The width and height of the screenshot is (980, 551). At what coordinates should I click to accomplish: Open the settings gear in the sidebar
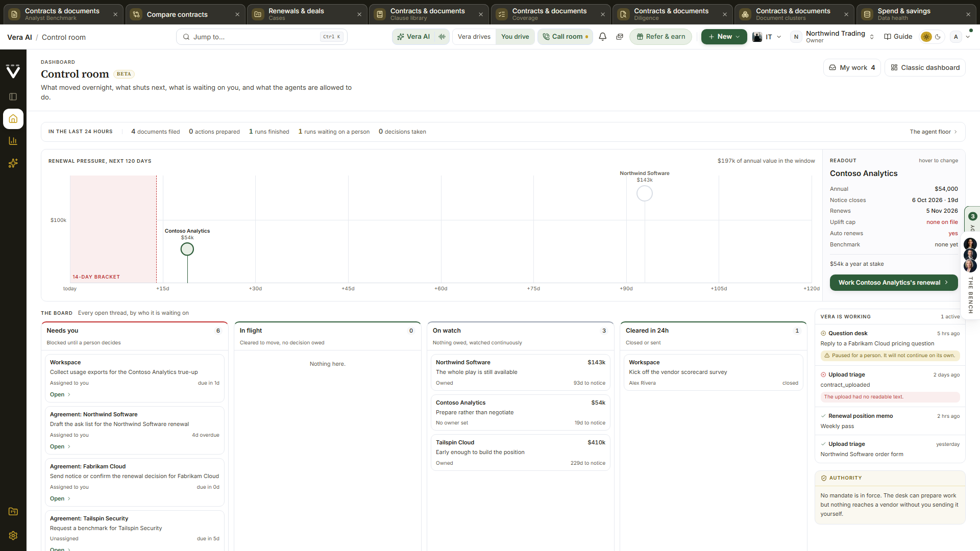pyautogui.click(x=13, y=536)
